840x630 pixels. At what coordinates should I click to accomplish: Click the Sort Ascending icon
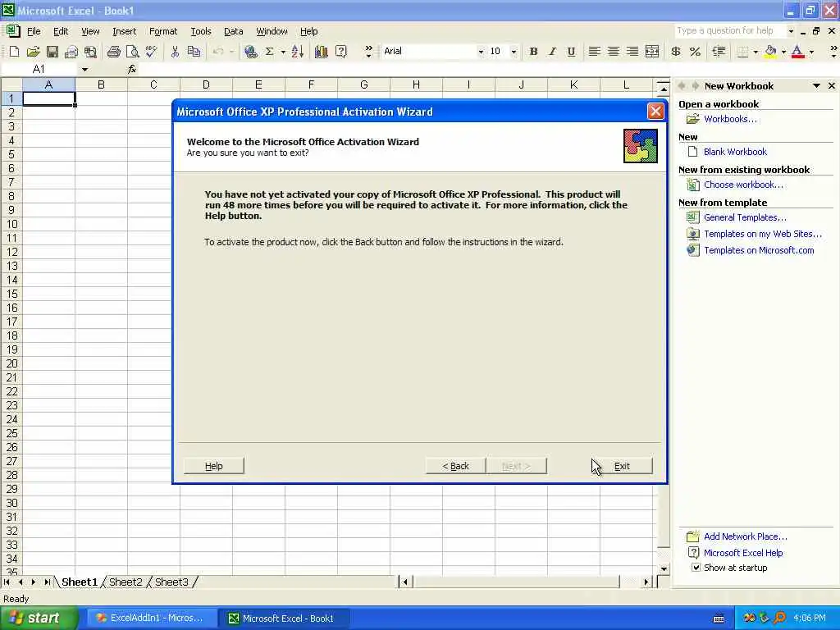click(298, 52)
